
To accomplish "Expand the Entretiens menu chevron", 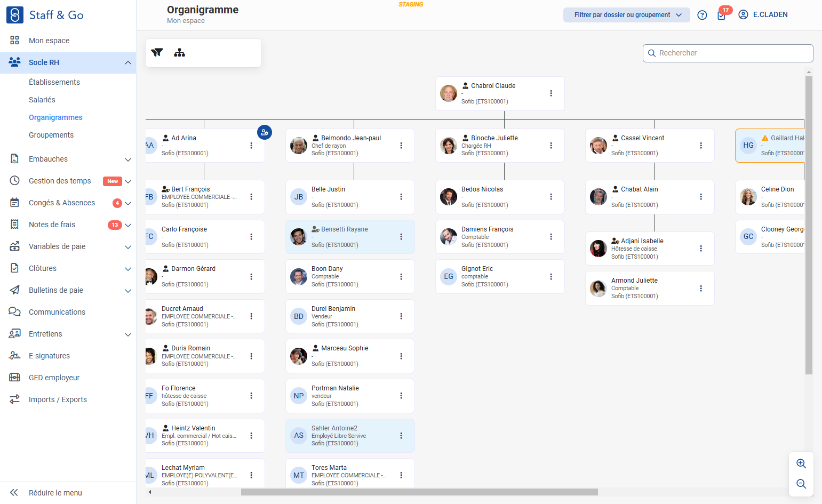I will click(x=128, y=334).
